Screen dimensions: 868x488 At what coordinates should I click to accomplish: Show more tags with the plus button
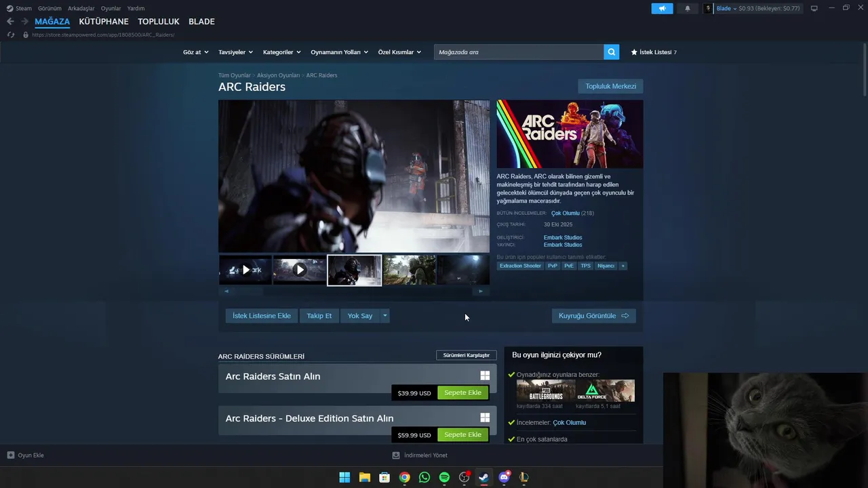[623, 266]
